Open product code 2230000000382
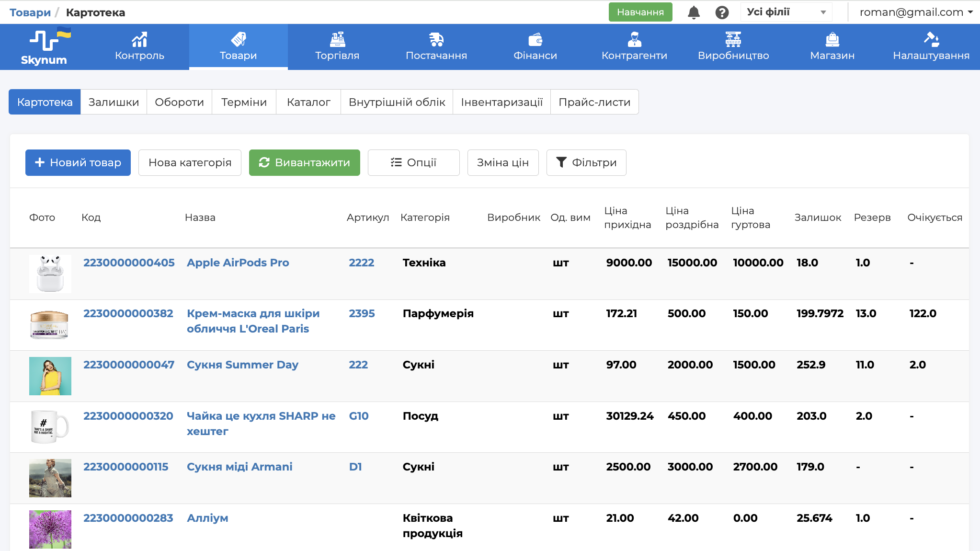 (x=128, y=313)
